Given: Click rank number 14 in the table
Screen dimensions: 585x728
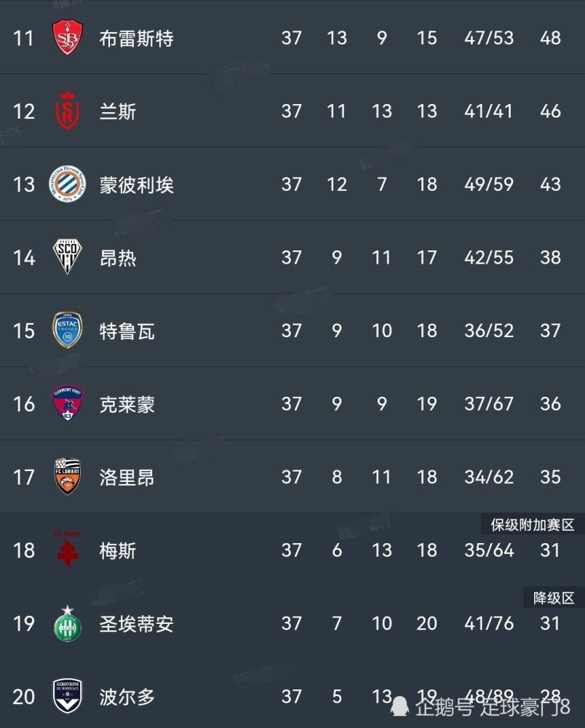Looking at the screenshot, I should (x=24, y=258).
